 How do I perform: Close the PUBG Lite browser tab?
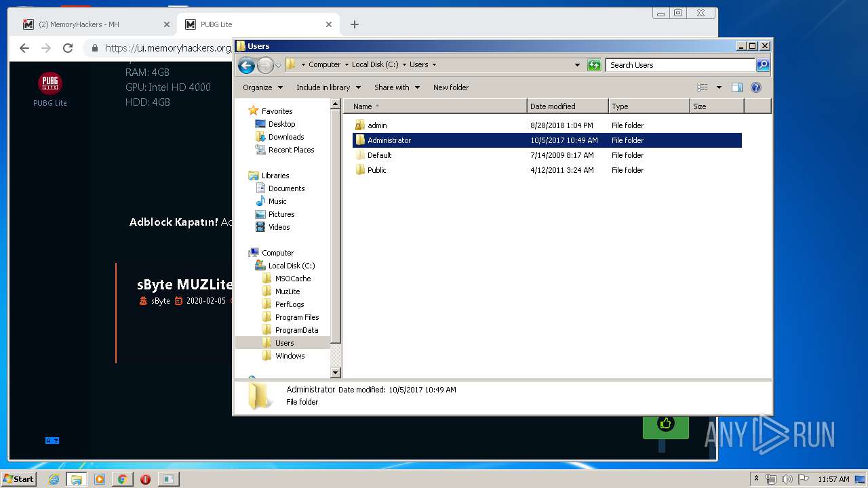pyautogui.click(x=329, y=24)
